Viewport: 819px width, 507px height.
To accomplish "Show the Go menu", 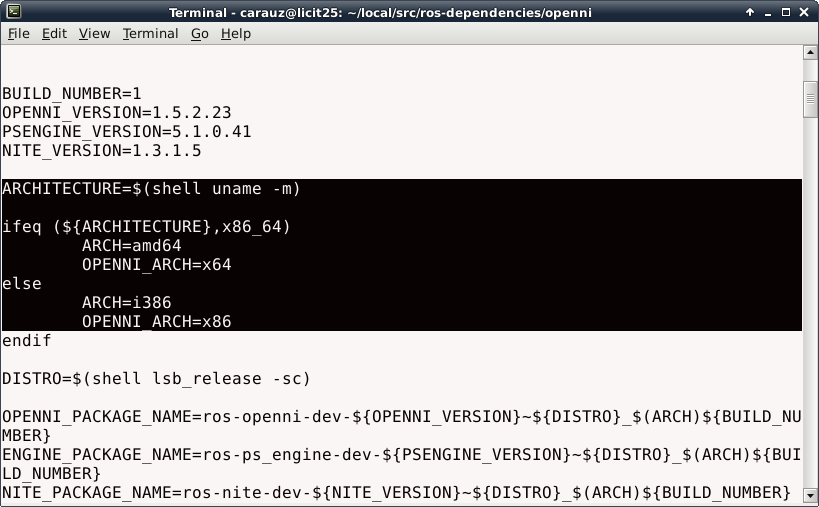I will [199, 33].
